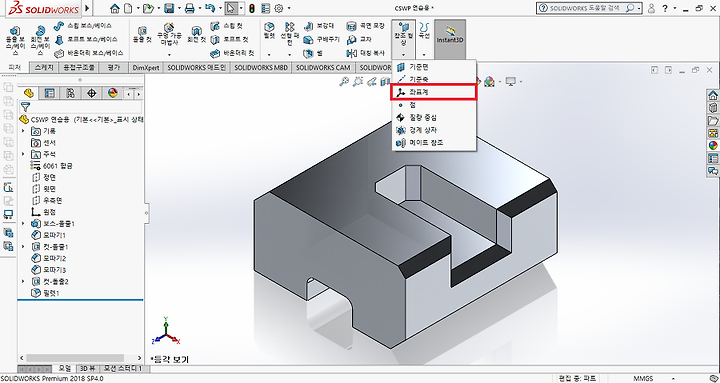Print using the printer icon
The height and width of the screenshot is (383, 720).
[190, 8]
